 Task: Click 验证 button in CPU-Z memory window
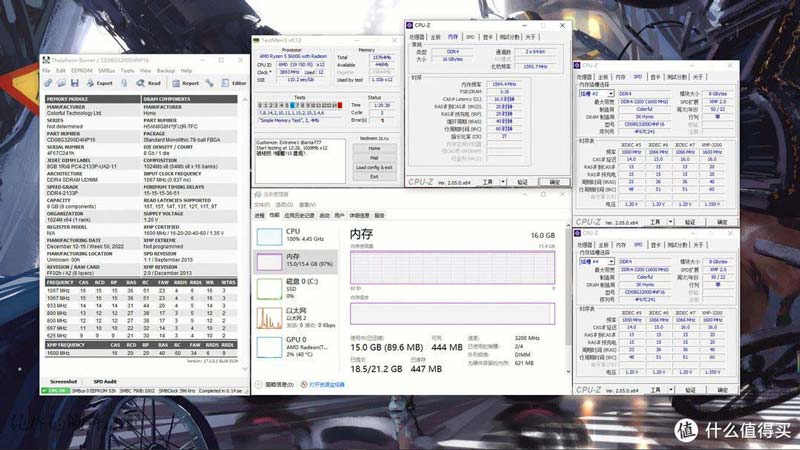tap(522, 182)
